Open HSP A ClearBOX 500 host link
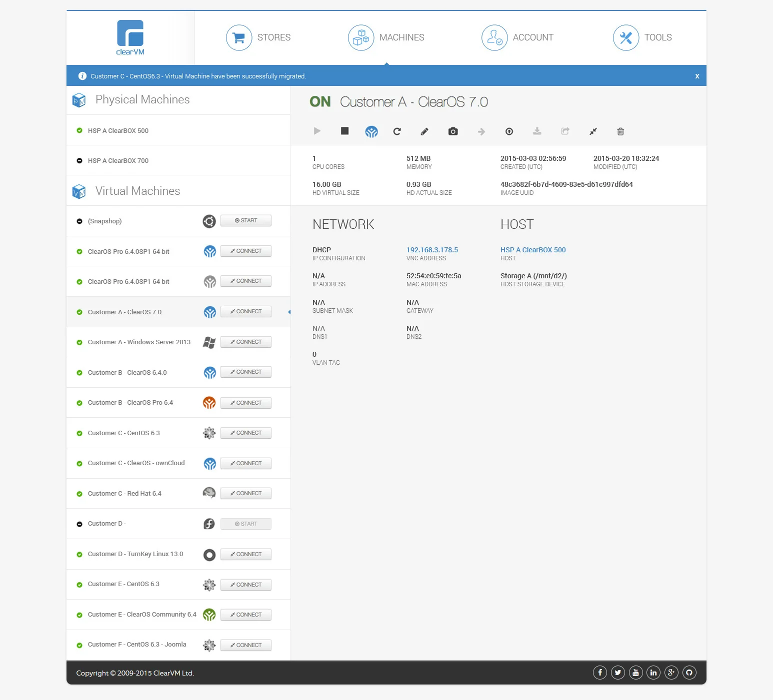 click(x=533, y=250)
